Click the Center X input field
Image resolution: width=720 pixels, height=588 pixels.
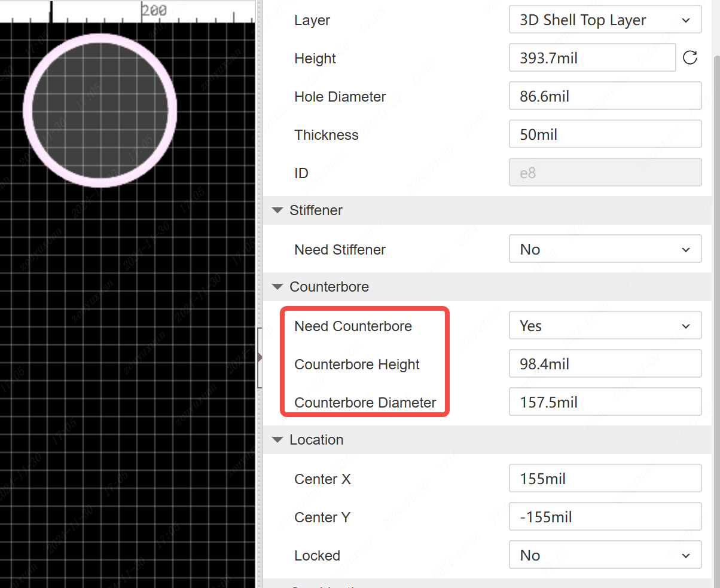(x=605, y=479)
